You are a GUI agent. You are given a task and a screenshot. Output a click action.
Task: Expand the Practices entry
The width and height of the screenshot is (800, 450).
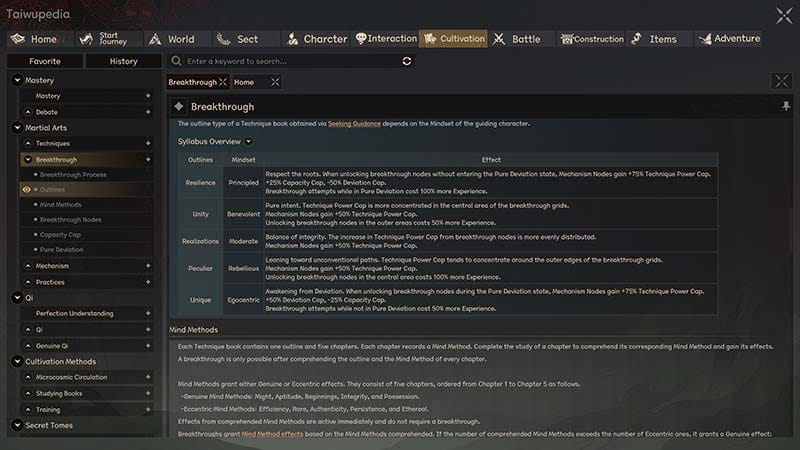(x=28, y=282)
